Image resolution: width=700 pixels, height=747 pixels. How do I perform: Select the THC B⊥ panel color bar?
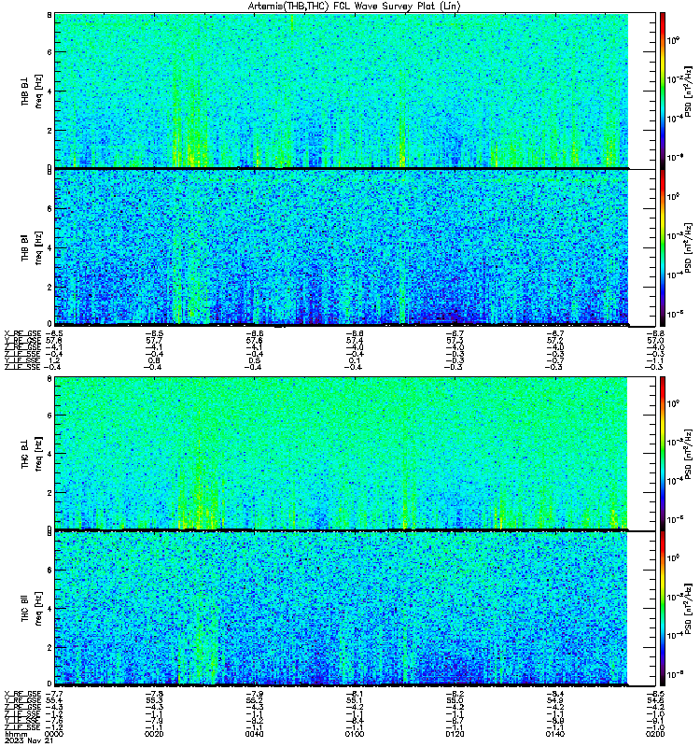(x=663, y=453)
